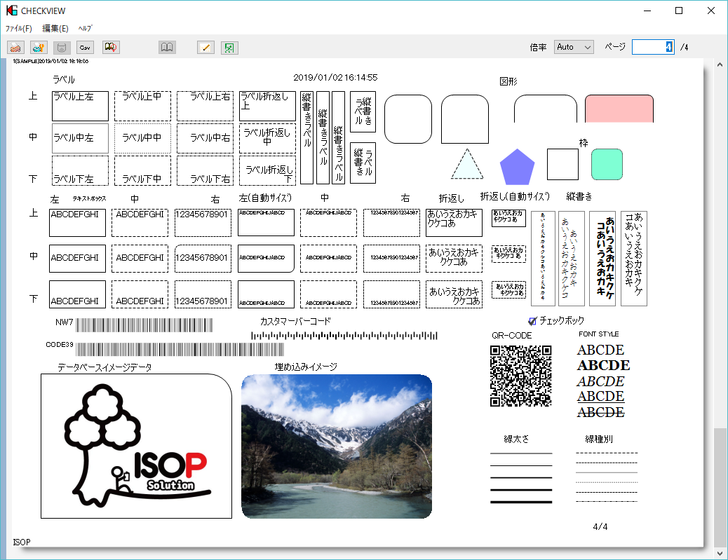Viewport: 728px width, 560px height.
Task: Click the テキストボックス caption
Action: [x=89, y=198]
